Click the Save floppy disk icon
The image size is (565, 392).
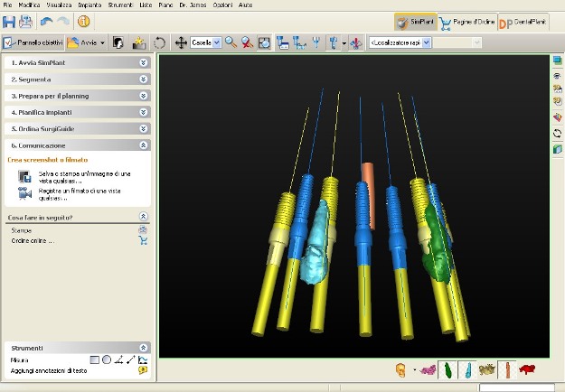pyautogui.click(x=9, y=22)
